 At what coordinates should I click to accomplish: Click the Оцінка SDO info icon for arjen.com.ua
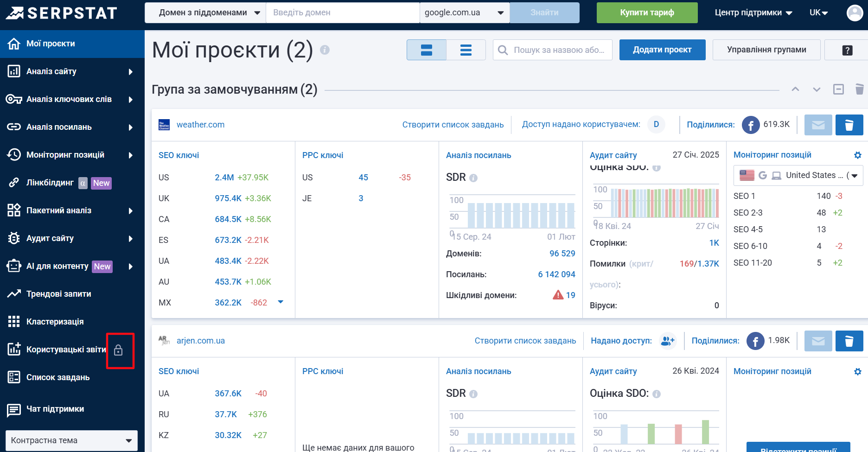click(x=657, y=394)
